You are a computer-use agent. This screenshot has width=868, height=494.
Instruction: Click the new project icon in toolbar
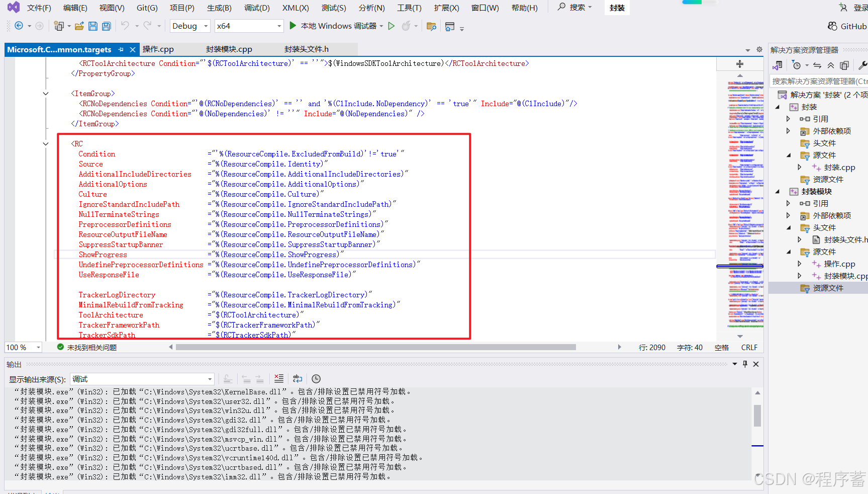(x=59, y=26)
